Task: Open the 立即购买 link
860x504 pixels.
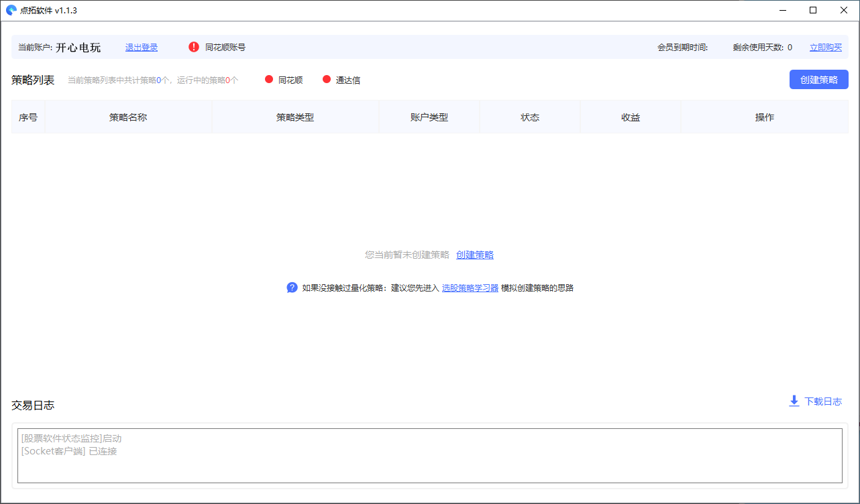Action: pyautogui.click(x=826, y=48)
